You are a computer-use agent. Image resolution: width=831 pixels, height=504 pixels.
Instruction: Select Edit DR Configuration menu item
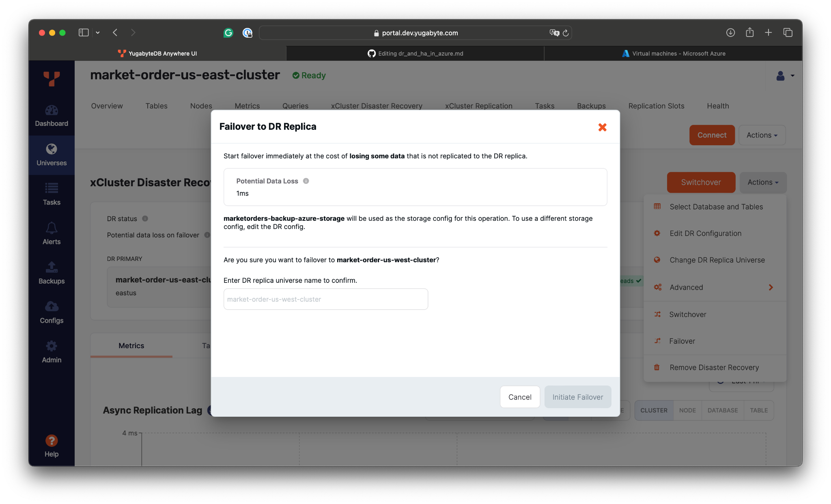tap(705, 233)
